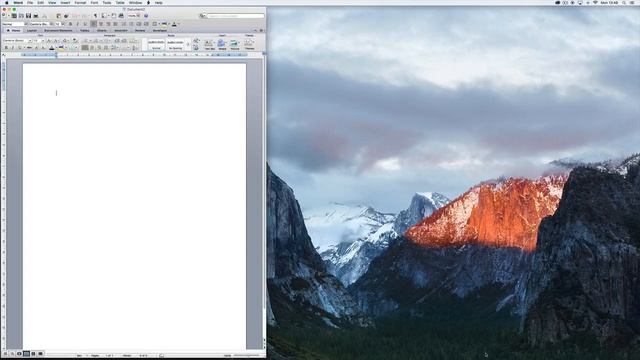This screenshot has height=360, width=640.
Task: Click the Format Painter brush icon
Action: pos(66,16)
